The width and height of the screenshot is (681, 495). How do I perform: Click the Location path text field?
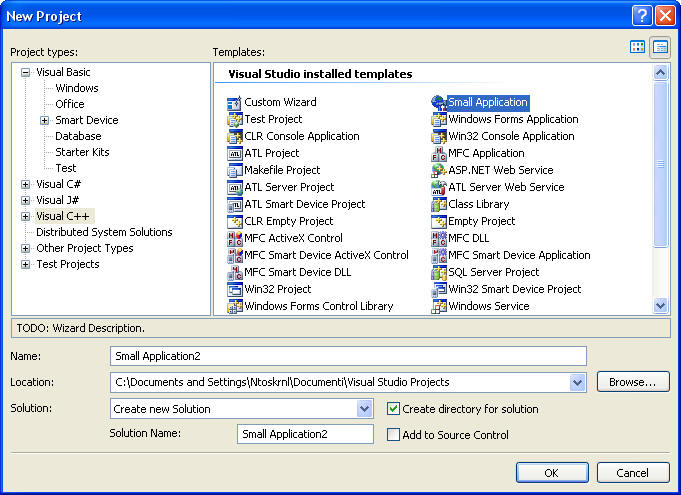pyautogui.click(x=340, y=383)
